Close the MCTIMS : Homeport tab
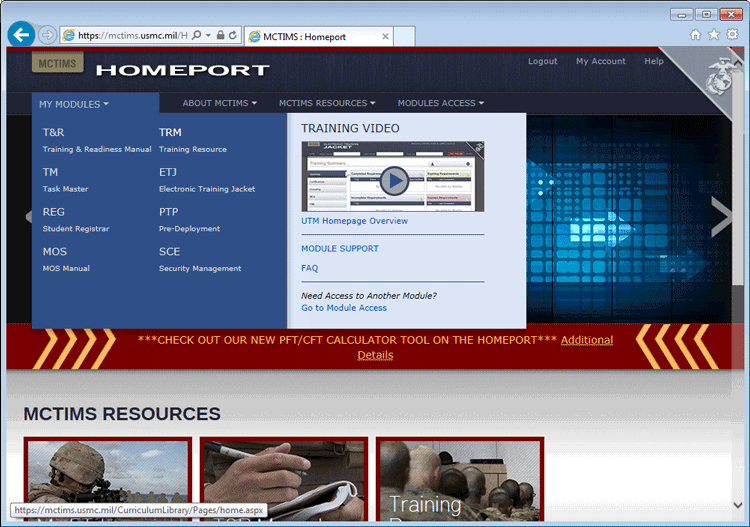The image size is (750, 527). pyautogui.click(x=385, y=36)
